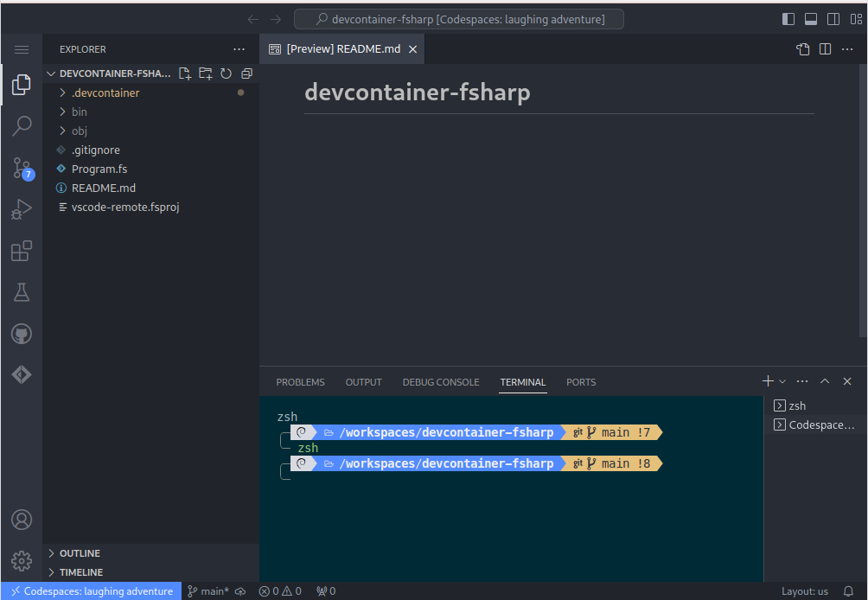Open terminal panel more actions ellipsis
The width and height of the screenshot is (868, 600).
point(802,380)
